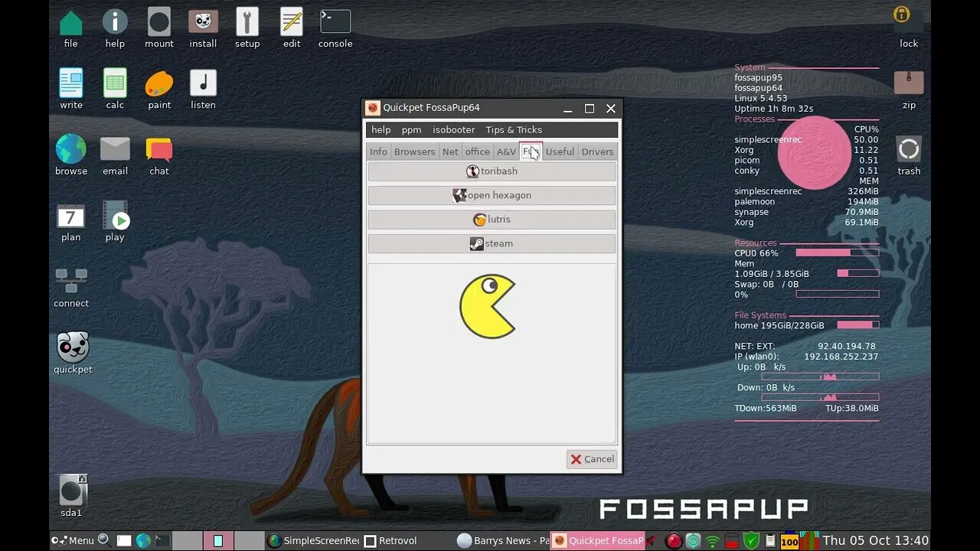Install lutris gaming platform
This screenshot has height=551, width=980.
point(492,220)
